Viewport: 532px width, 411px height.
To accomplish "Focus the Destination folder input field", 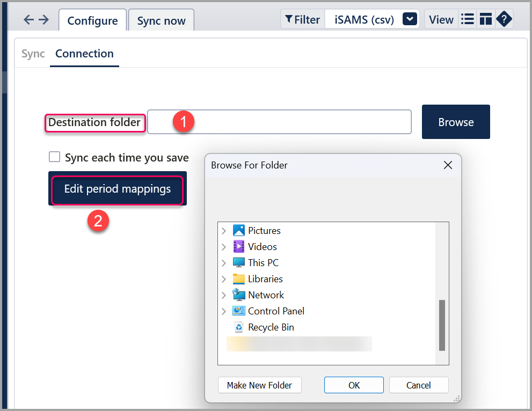I will tap(279, 122).
